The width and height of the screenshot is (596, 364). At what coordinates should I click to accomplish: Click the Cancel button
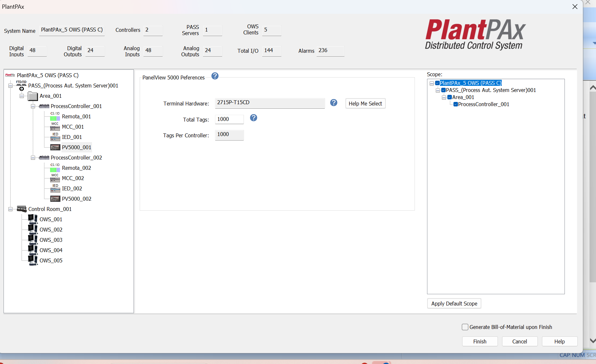[x=520, y=341]
